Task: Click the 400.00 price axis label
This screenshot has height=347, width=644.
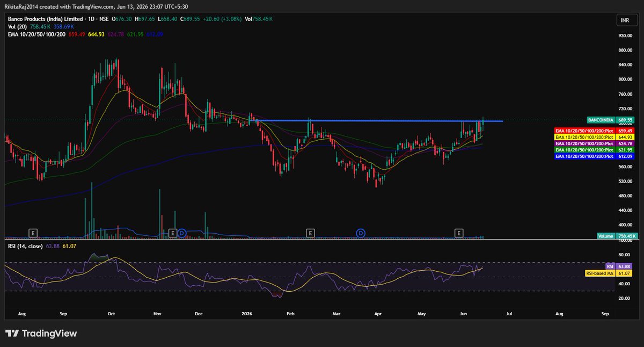Action: coord(626,225)
